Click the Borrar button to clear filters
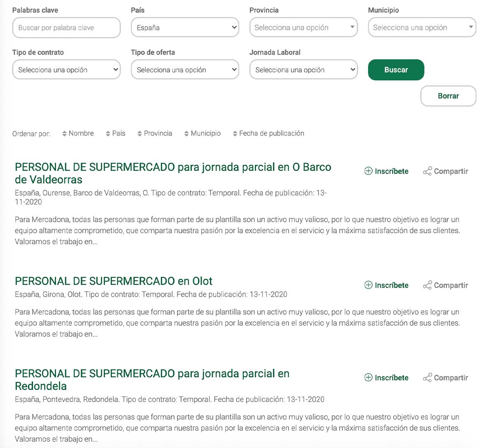The image size is (494, 448). tap(448, 96)
